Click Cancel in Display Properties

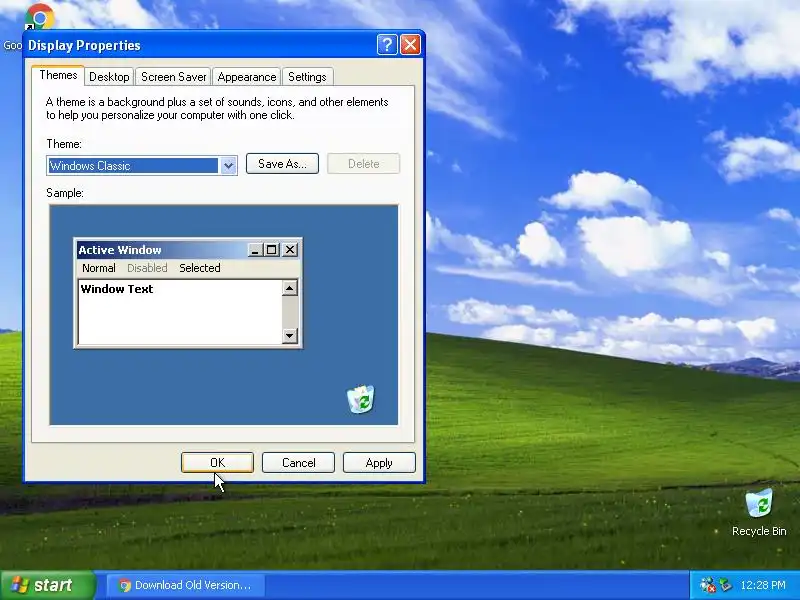tap(298, 462)
